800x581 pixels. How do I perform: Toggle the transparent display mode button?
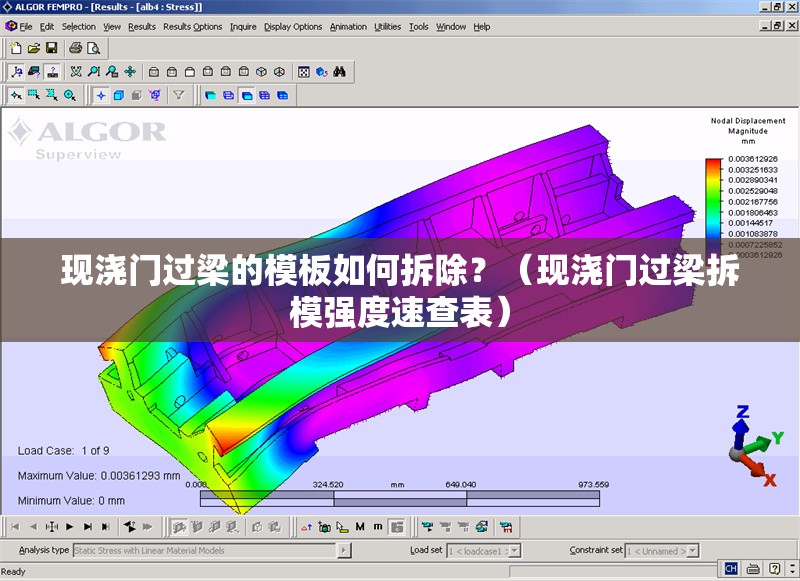pyautogui.click(x=136, y=97)
